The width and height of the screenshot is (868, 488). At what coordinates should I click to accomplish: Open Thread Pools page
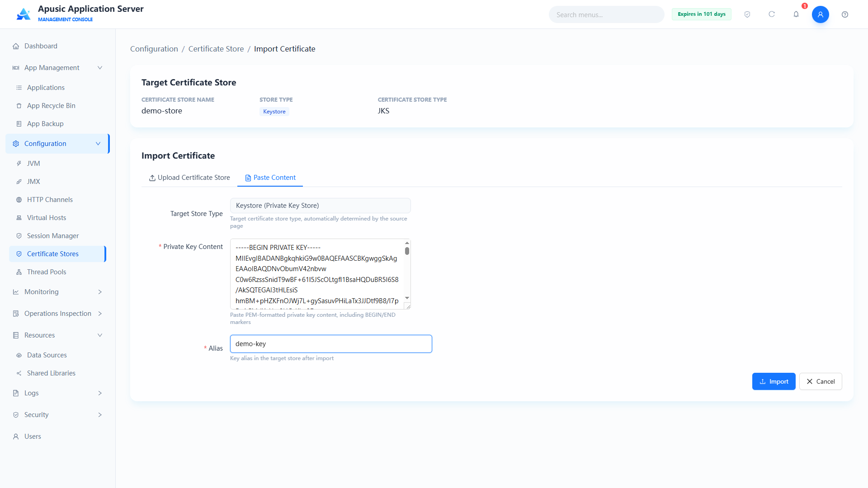pos(57,272)
